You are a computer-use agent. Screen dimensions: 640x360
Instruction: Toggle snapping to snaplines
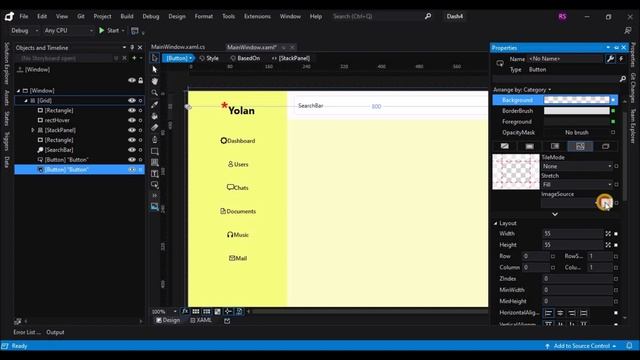coord(228,311)
